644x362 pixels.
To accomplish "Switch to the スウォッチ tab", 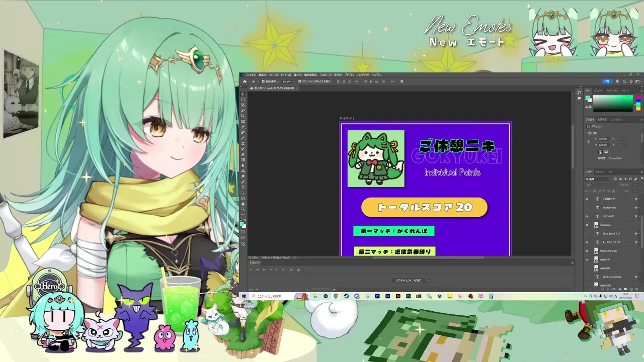I will pyautogui.click(x=598, y=90).
